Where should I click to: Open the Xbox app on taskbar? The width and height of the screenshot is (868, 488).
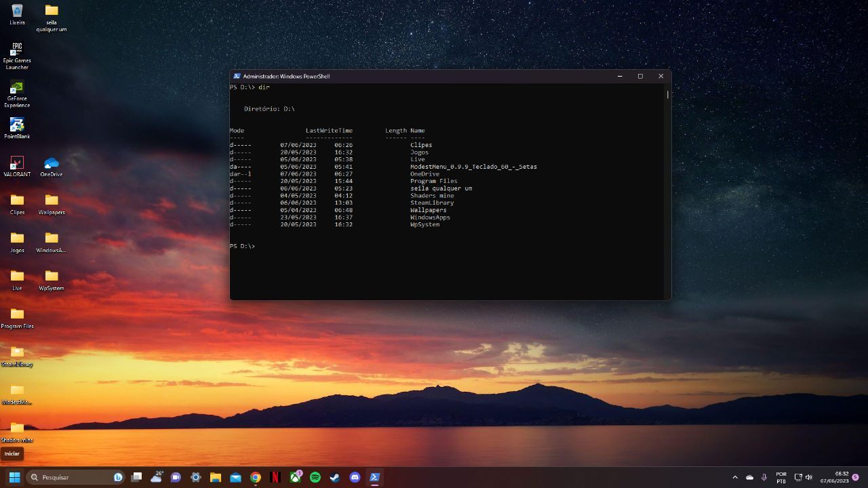coord(295,477)
